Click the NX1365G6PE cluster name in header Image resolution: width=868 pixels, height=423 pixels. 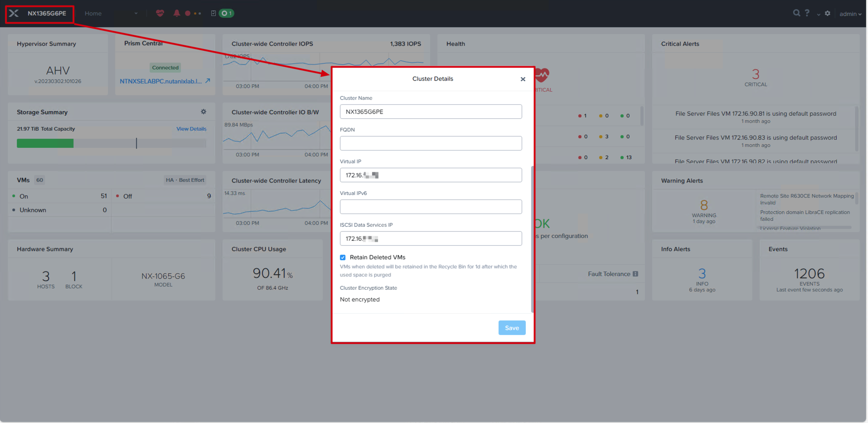click(x=47, y=14)
